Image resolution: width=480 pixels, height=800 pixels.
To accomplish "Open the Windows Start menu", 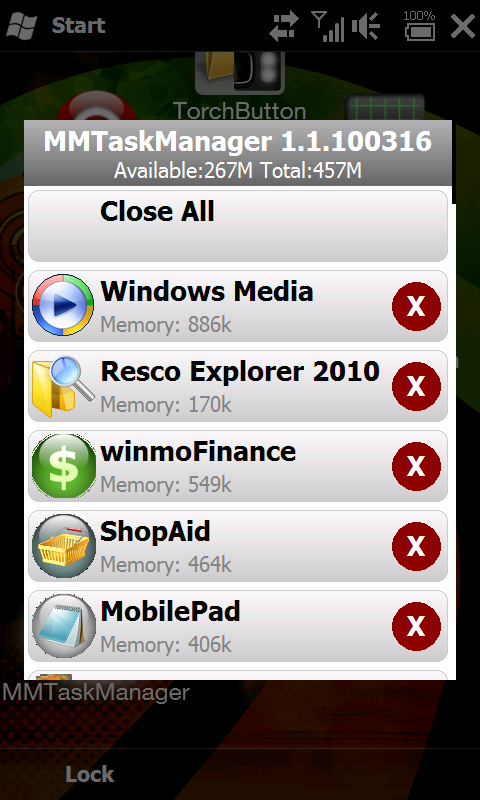I will tap(55, 26).
